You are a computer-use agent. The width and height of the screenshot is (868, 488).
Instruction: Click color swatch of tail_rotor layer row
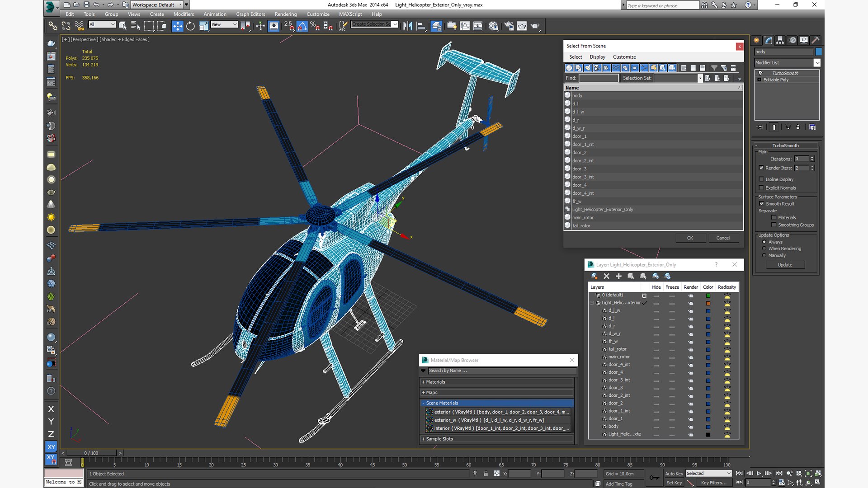(x=708, y=349)
